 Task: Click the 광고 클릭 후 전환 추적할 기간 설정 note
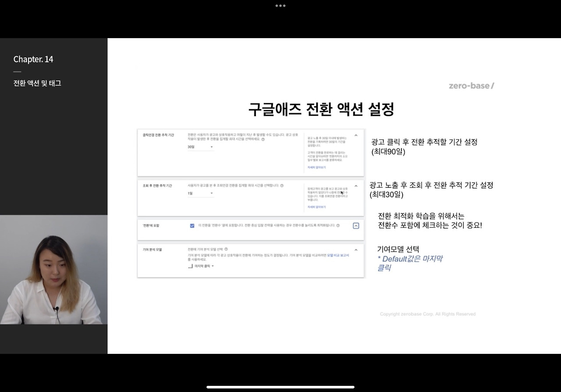pyautogui.click(x=424, y=142)
